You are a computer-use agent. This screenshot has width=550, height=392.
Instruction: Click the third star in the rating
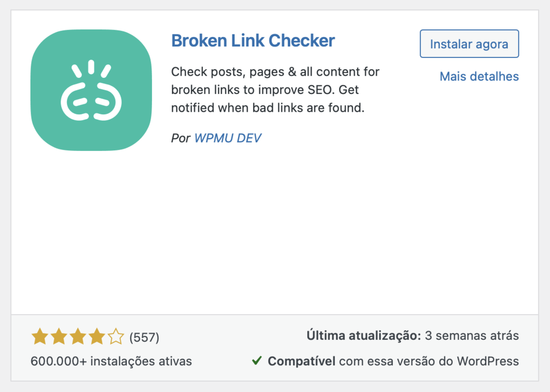[x=78, y=336]
